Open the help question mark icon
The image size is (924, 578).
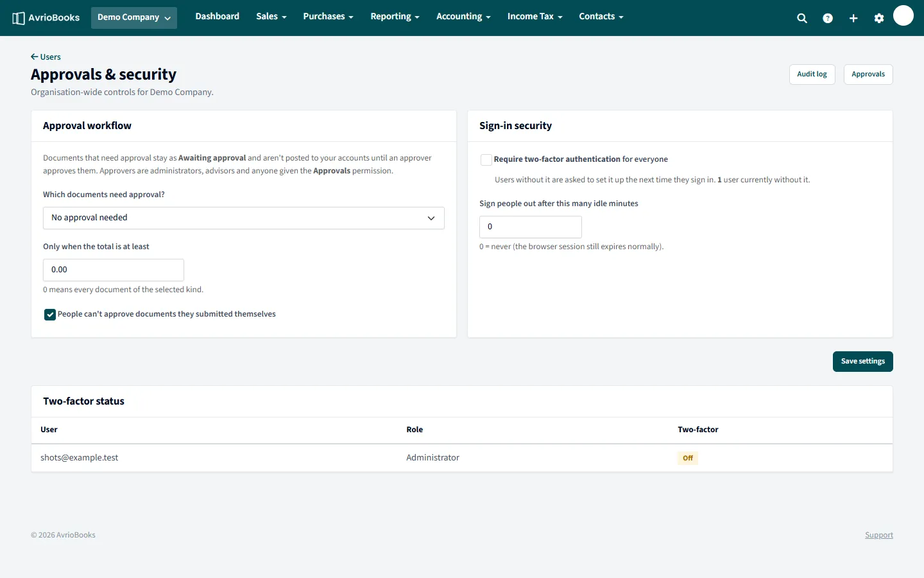pyautogui.click(x=828, y=18)
